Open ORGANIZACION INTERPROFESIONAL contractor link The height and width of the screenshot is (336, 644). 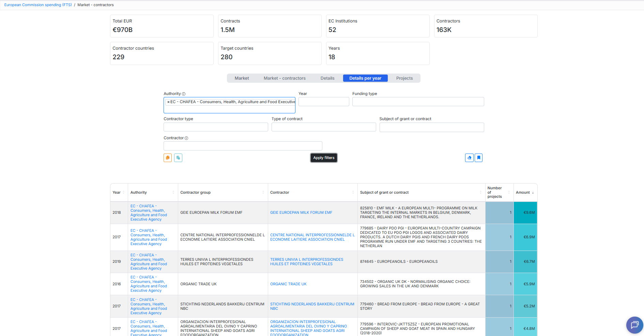(308, 329)
